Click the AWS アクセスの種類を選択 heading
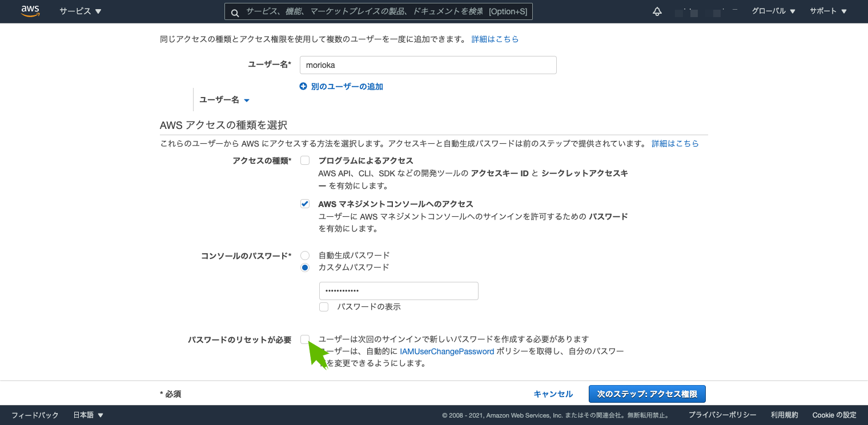Screen dimensions: 868x425 (223, 125)
